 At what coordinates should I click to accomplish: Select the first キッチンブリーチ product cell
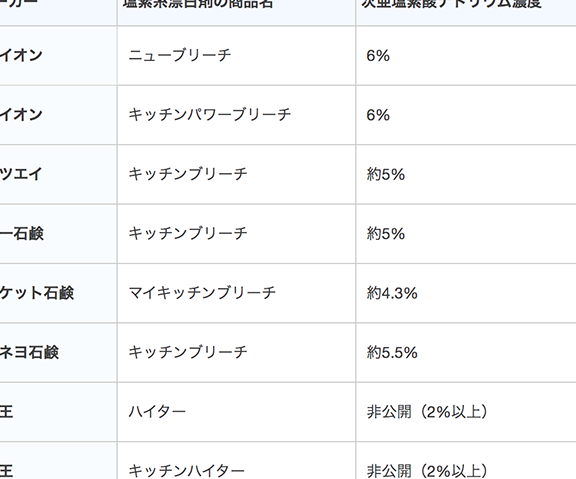tap(236, 174)
